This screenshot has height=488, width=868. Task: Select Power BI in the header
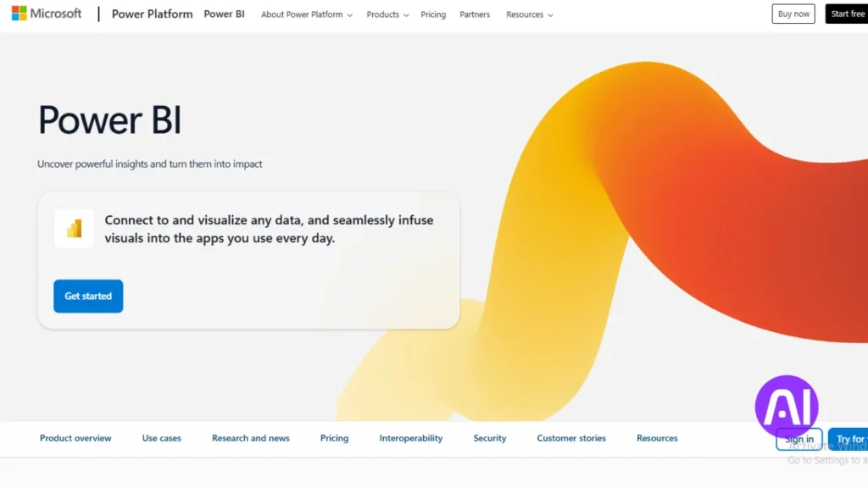point(224,14)
